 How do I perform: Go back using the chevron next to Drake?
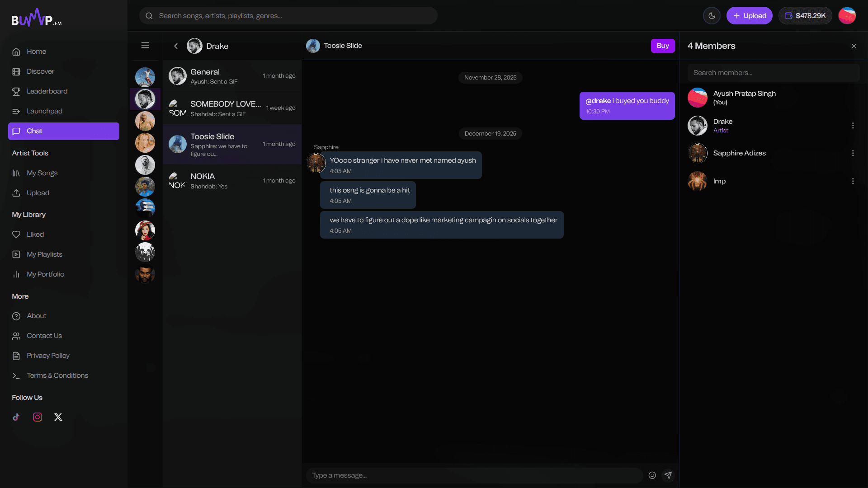176,46
